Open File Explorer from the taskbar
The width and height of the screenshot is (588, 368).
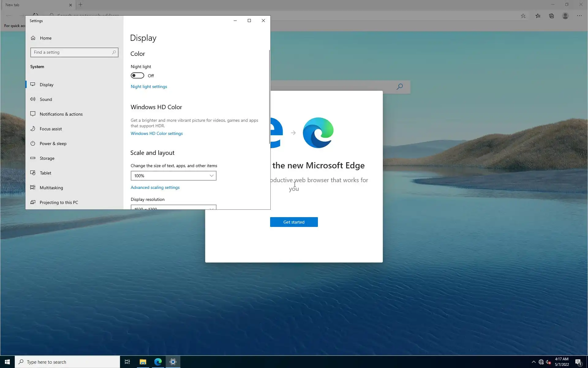[x=143, y=362]
